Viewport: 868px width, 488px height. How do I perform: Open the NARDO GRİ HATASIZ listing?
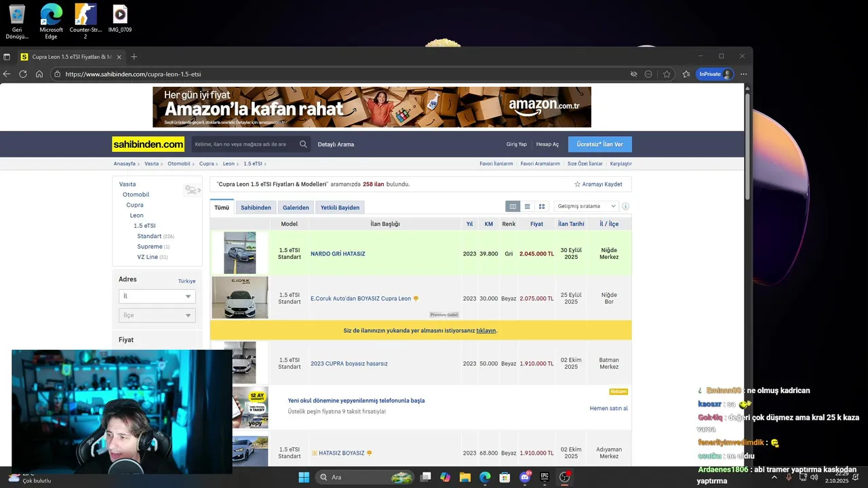coord(338,253)
